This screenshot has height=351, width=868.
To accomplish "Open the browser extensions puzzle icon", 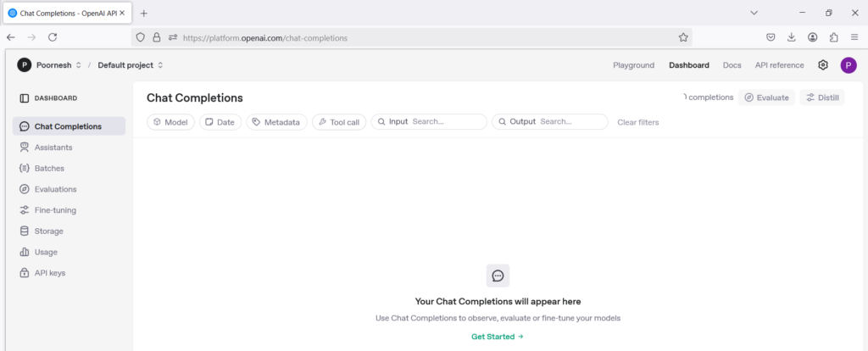I will [834, 37].
